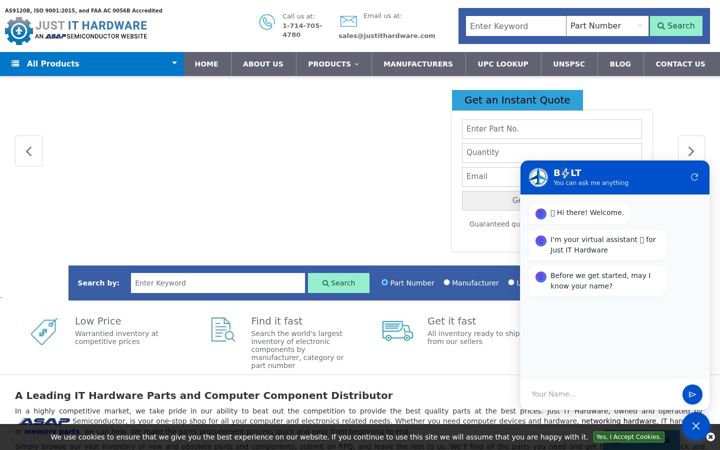The image size is (720, 450).
Task: Click the Find it fast document icon
Action: pyautogui.click(x=223, y=329)
